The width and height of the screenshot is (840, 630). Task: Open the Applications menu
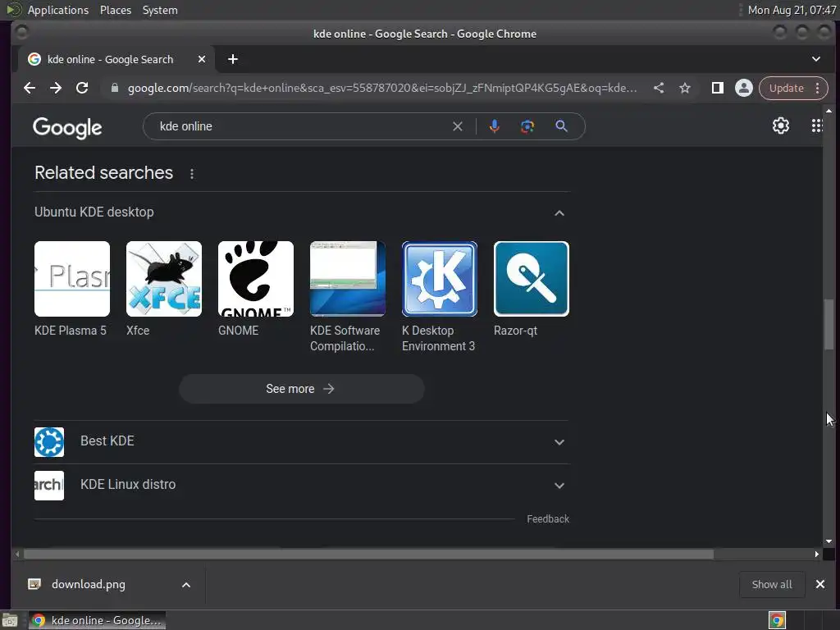[58, 10]
